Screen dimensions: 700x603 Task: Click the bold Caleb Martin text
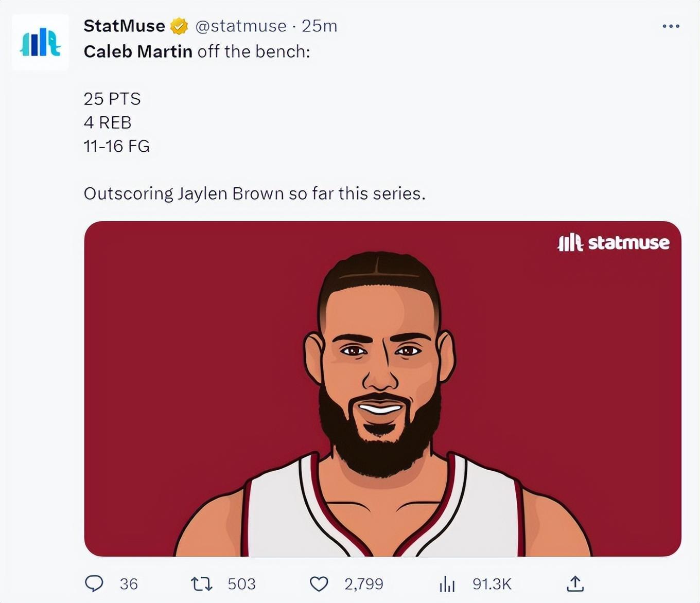coord(138,51)
